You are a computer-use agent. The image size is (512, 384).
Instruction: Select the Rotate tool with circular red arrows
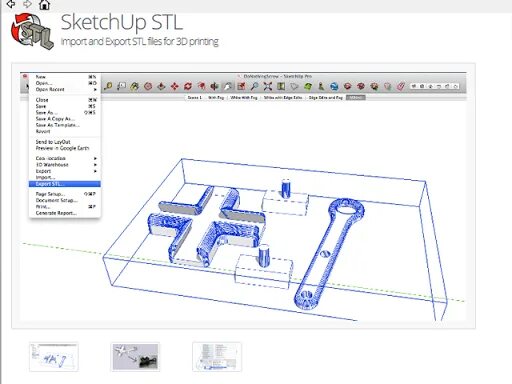coord(188,86)
